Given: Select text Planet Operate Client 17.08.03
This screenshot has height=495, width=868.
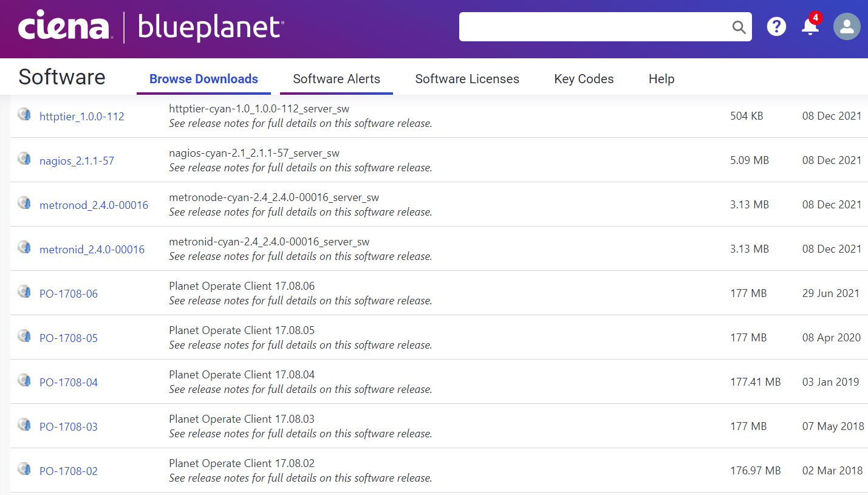Looking at the screenshot, I should [x=242, y=419].
